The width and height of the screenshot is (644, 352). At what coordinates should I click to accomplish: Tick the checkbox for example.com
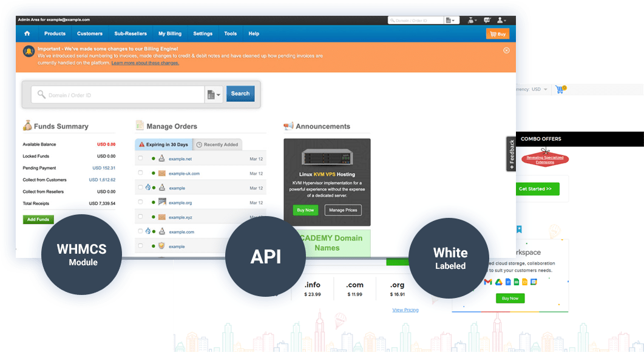(x=140, y=231)
